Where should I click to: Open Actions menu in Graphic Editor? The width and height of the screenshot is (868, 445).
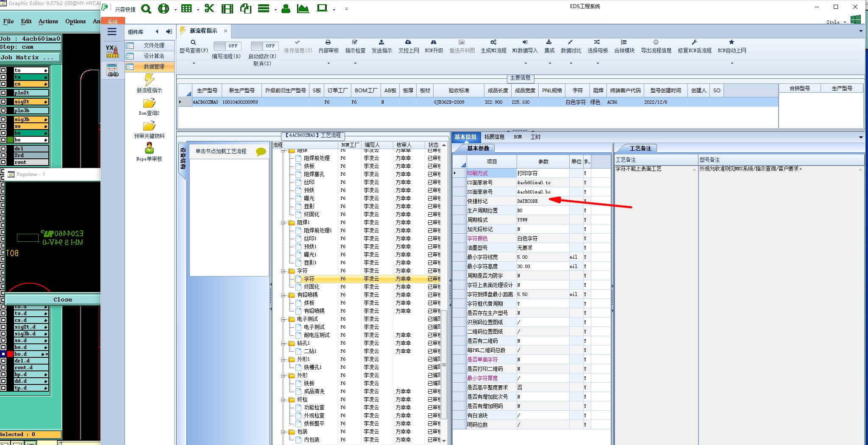pos(48,21)
